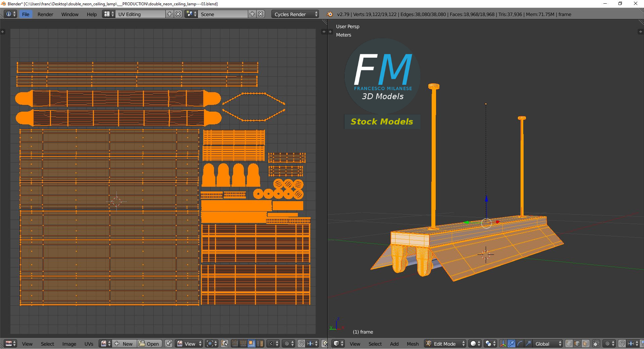Enable UV sync selection toggle
This screenshot has height=349, width=644.
(224, 344)
